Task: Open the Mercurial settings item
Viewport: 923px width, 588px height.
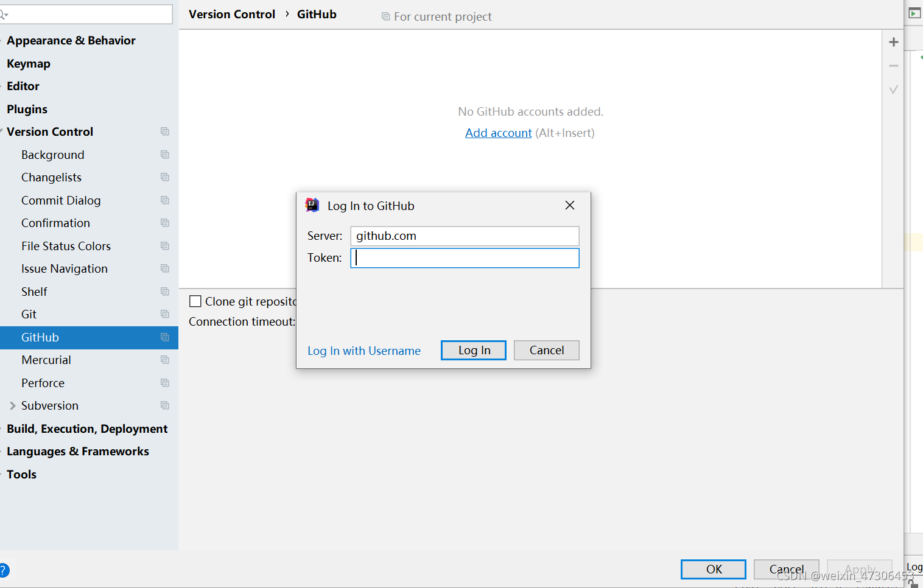Action: 46,360
